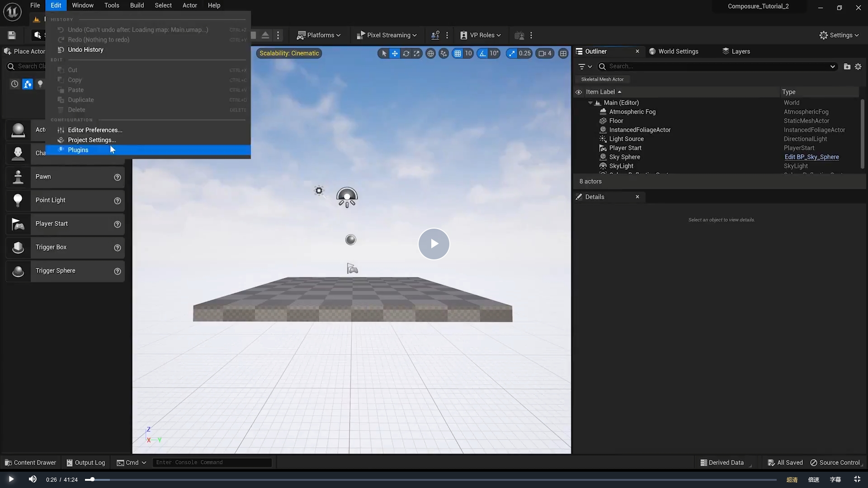
Task: Click the Save floppy disk icon
Action: pos(12,35)
